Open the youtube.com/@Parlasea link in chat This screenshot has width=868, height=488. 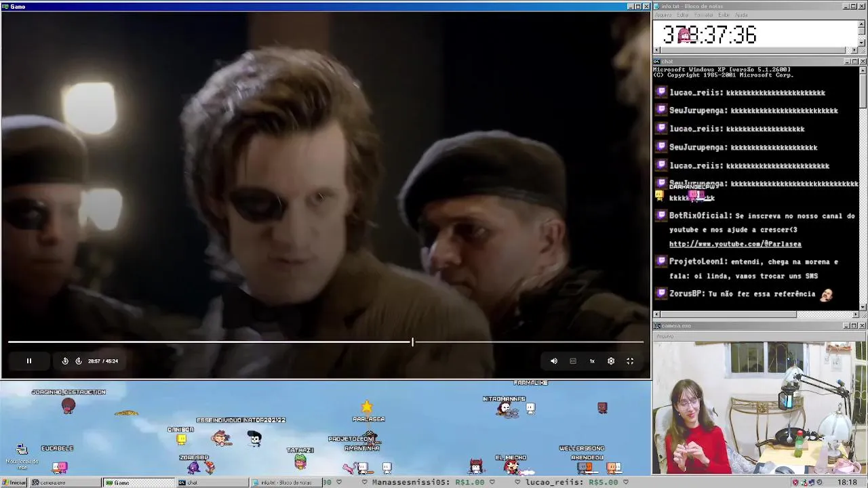point(735,244)
